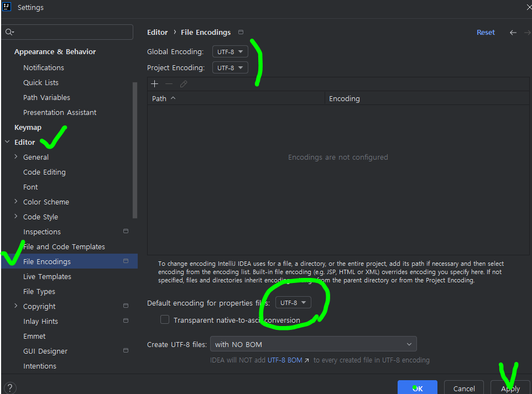Expand the Color Scheme tree node
Image resolution: width=532 pixels, height=394 pixels.
[x=16, y=201]
